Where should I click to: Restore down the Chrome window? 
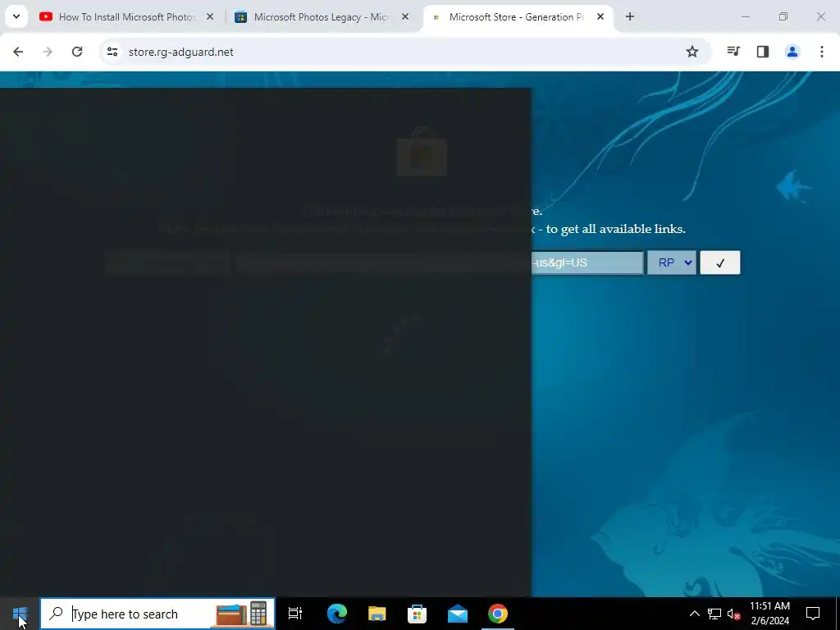click(x=783, y=17)
